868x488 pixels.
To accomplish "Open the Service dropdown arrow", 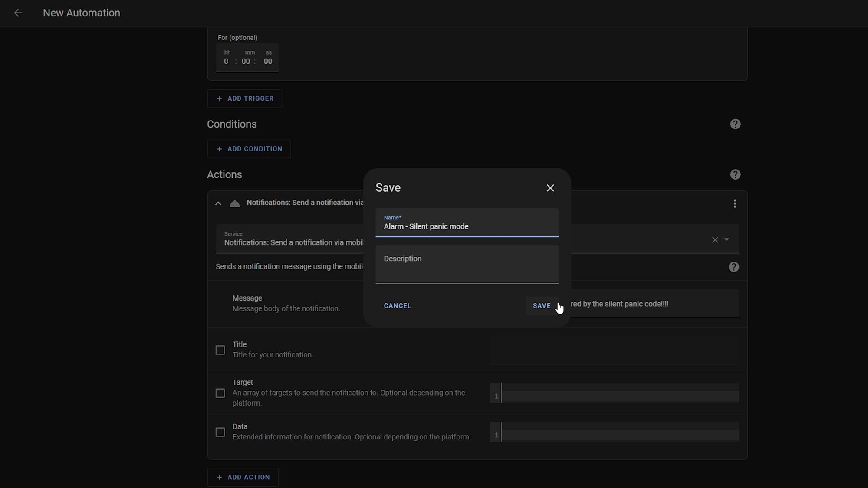I will pos(727,239).
